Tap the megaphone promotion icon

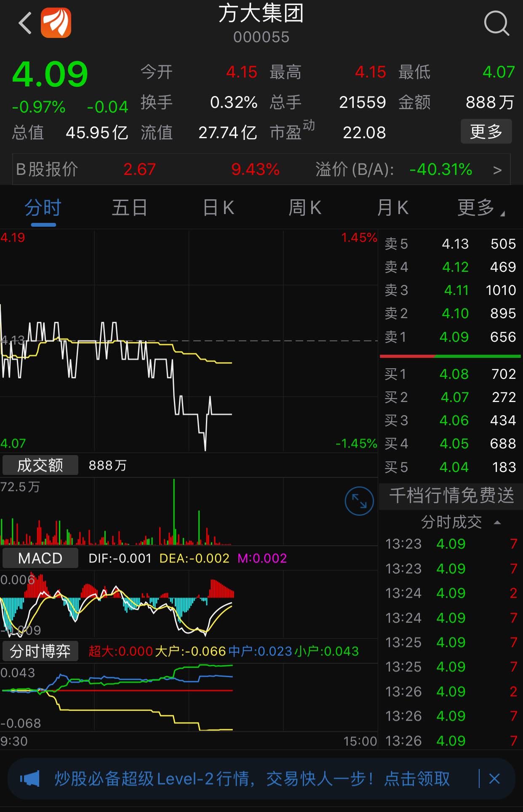30,779
